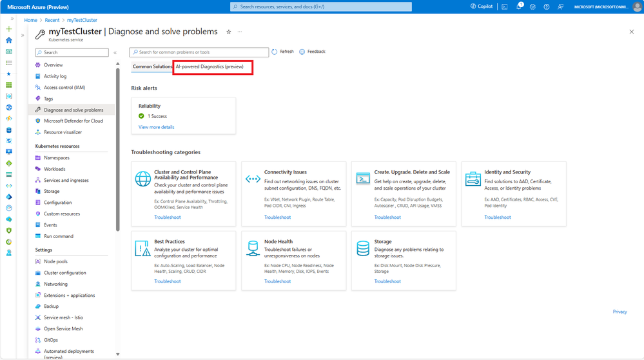Click the Microsoft account directory name at top right
644x360 pixels.
601,7
